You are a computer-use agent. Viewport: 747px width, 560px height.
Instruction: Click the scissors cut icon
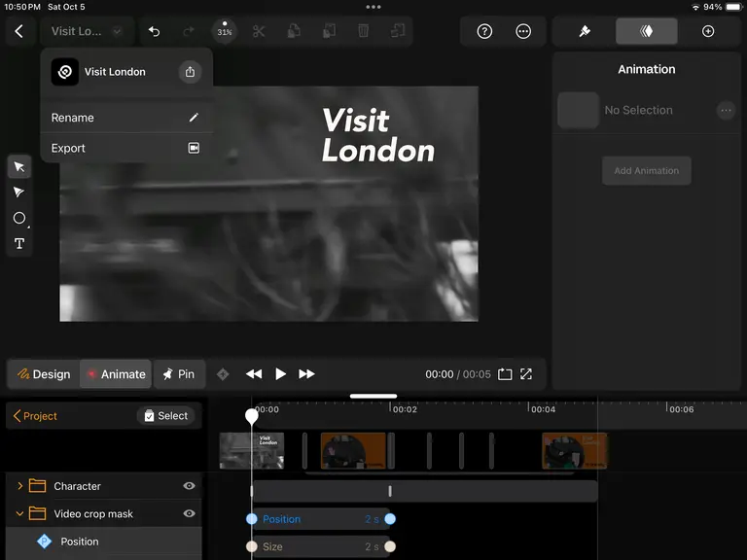pyautogui.click(x=259, y=31)
